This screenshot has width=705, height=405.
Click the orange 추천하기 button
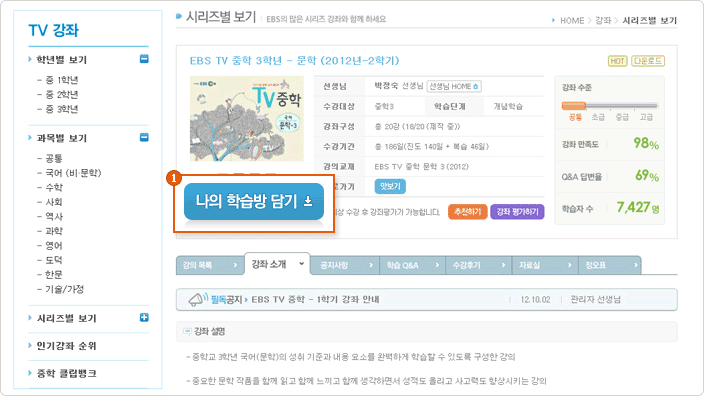click(x=468, y=212)
